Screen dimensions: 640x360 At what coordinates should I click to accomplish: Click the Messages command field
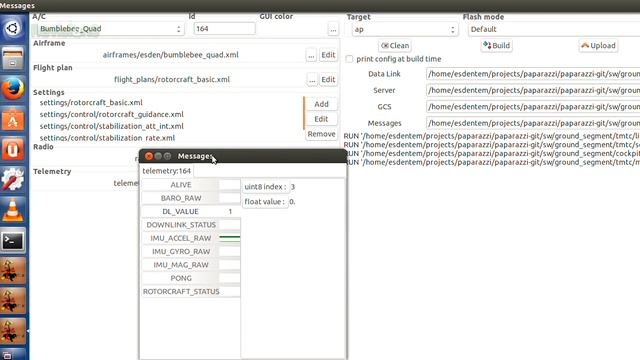533,123
